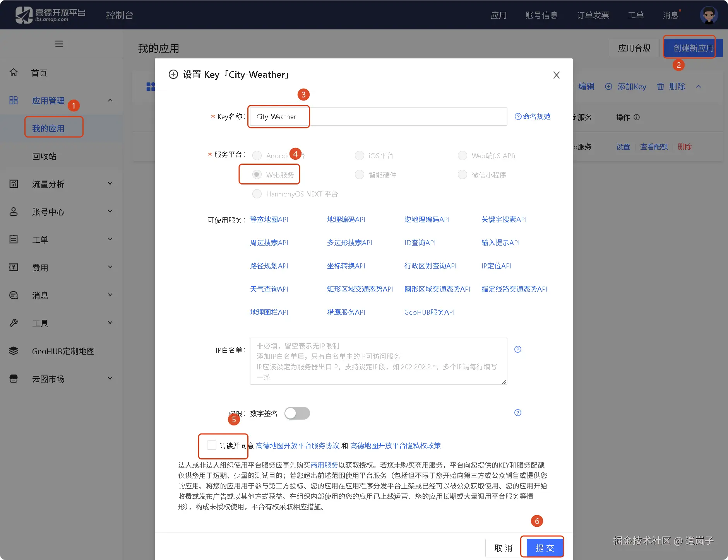Click the 应用合规 button
Image resolution: width=728 pixels, height=560 pixels.
(634, 48)
